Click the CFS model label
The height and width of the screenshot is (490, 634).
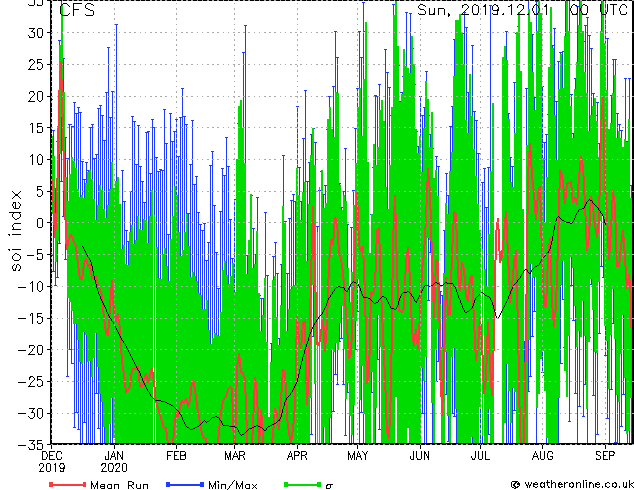click(x=77, y=10)
